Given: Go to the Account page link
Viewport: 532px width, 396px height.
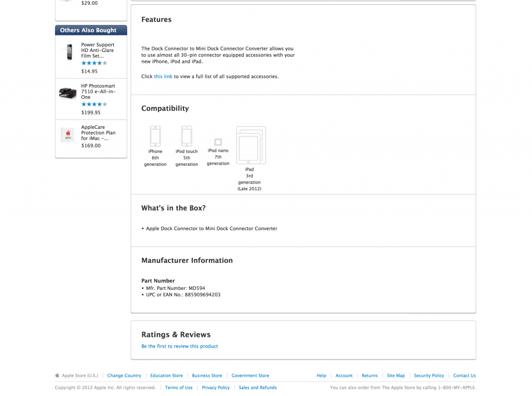Looking at the screenshot, I should (343, 375).
